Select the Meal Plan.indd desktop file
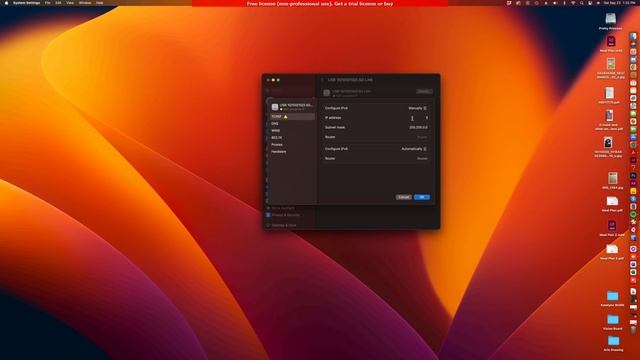Image resolution: width=640 pixels, height=360 pixels. point(611,41)
